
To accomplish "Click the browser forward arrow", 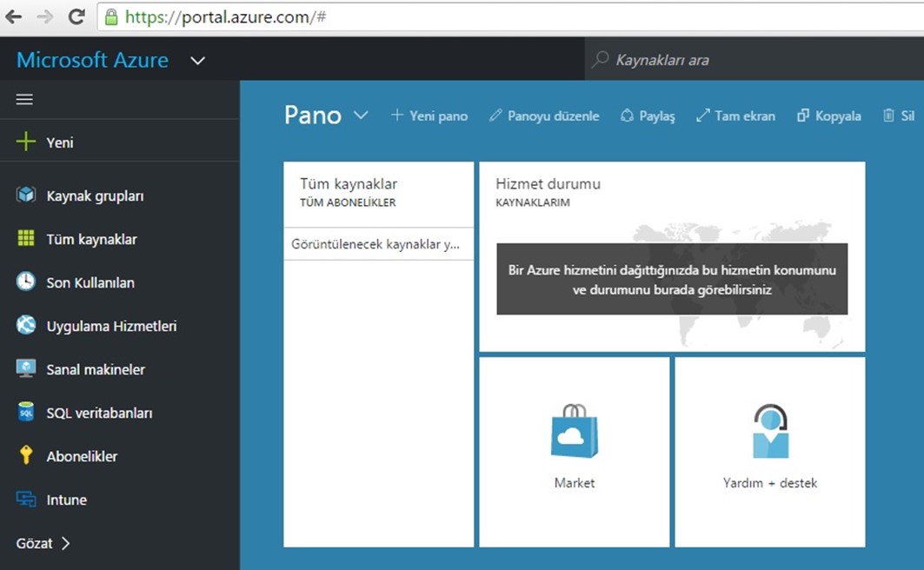I will (x=45, y=17).
